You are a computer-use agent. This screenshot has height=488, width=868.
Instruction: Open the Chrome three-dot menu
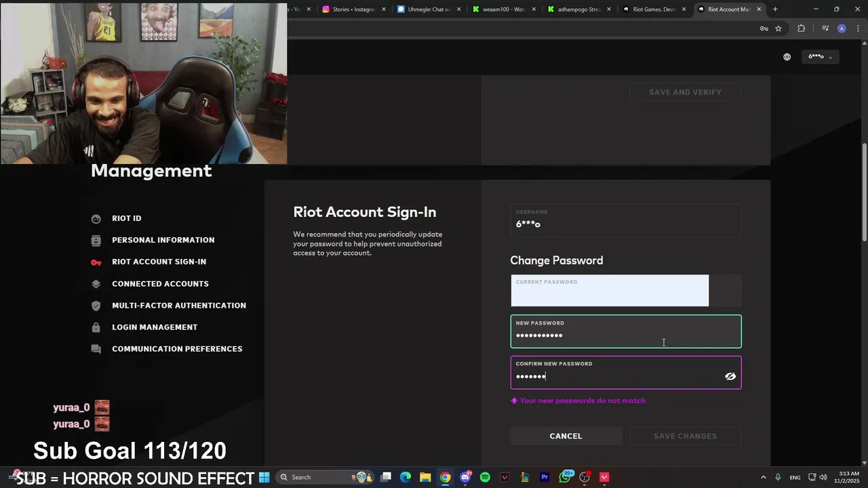point(856,28)
